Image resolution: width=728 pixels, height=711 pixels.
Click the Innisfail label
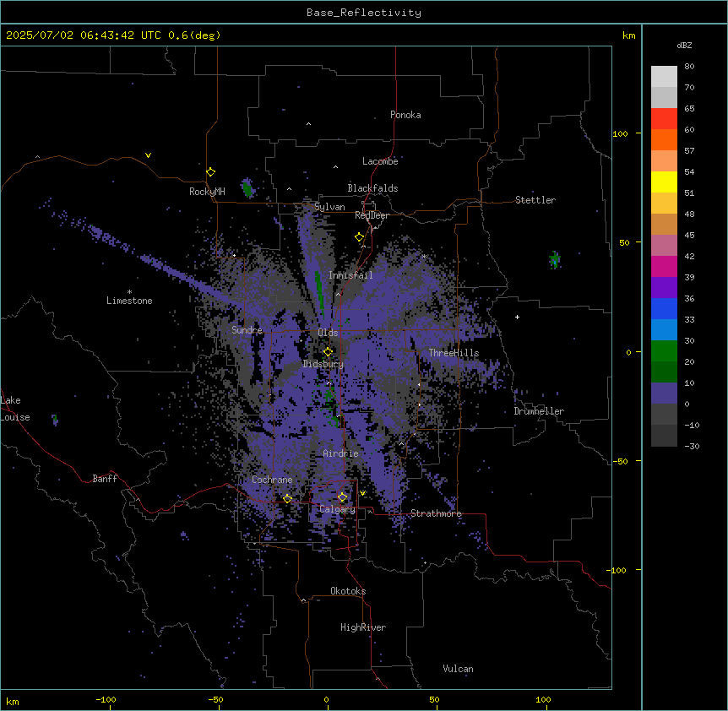350,275
